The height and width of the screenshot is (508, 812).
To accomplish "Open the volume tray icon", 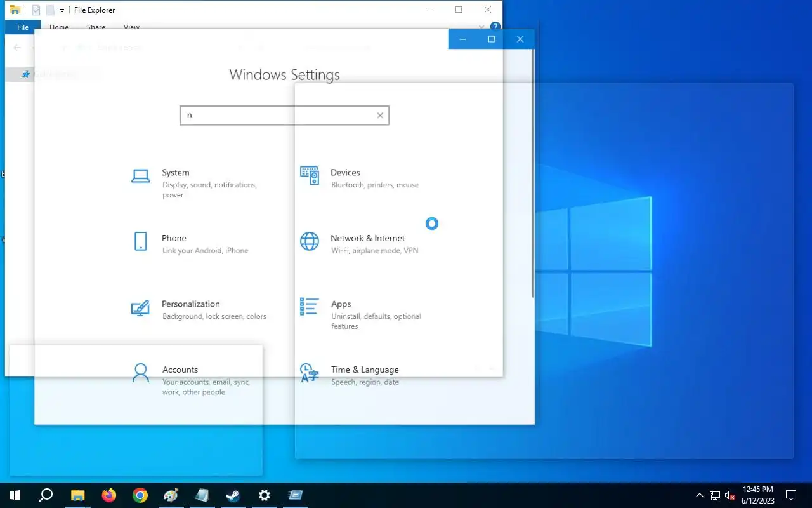I will pyautogui.click(x=730, y=495).
